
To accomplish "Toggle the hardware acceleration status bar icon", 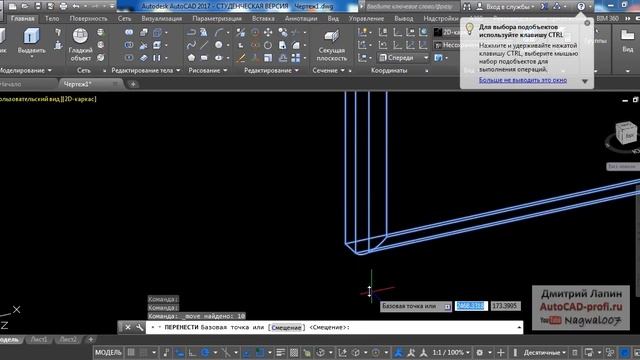I will coord(624,352).
